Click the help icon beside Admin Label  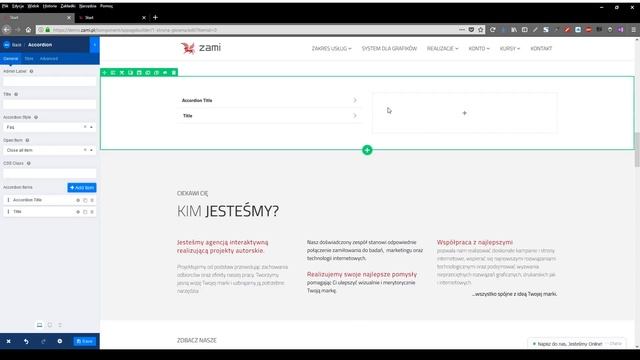(x=31, y=71)
